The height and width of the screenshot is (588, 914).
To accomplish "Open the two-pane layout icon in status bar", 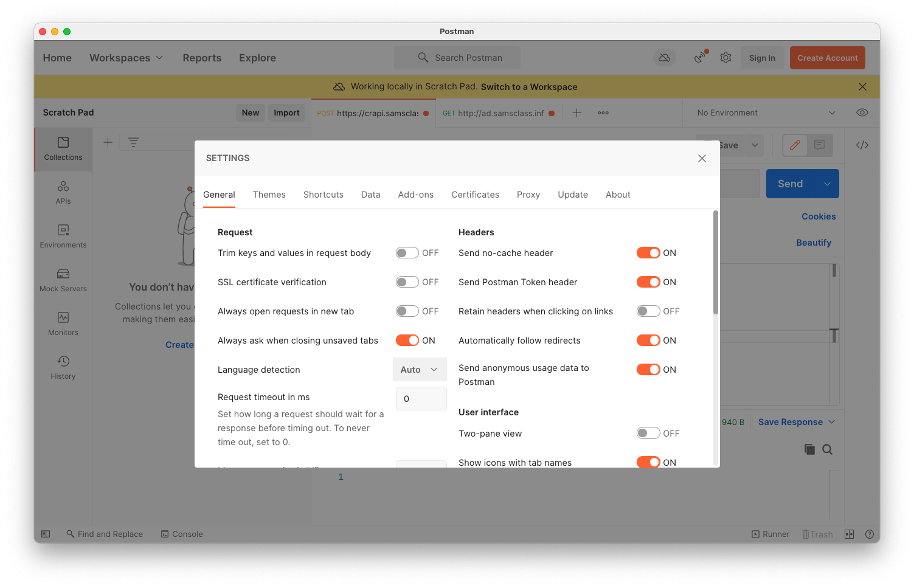I will [850, 534].
